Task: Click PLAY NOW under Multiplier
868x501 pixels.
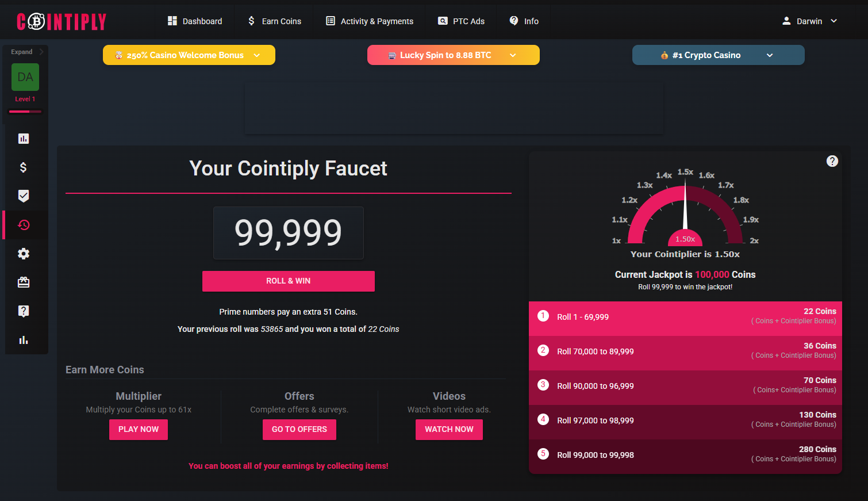Action: [x=139, y=430]
